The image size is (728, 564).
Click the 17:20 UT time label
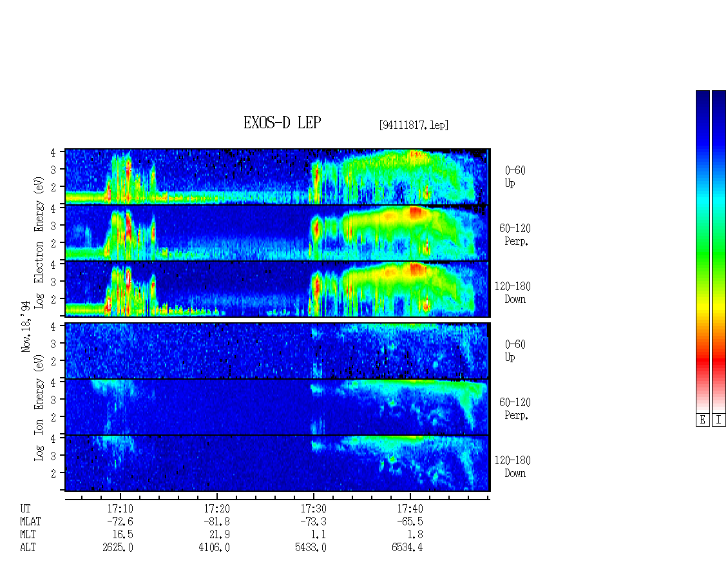pos(217,509)
